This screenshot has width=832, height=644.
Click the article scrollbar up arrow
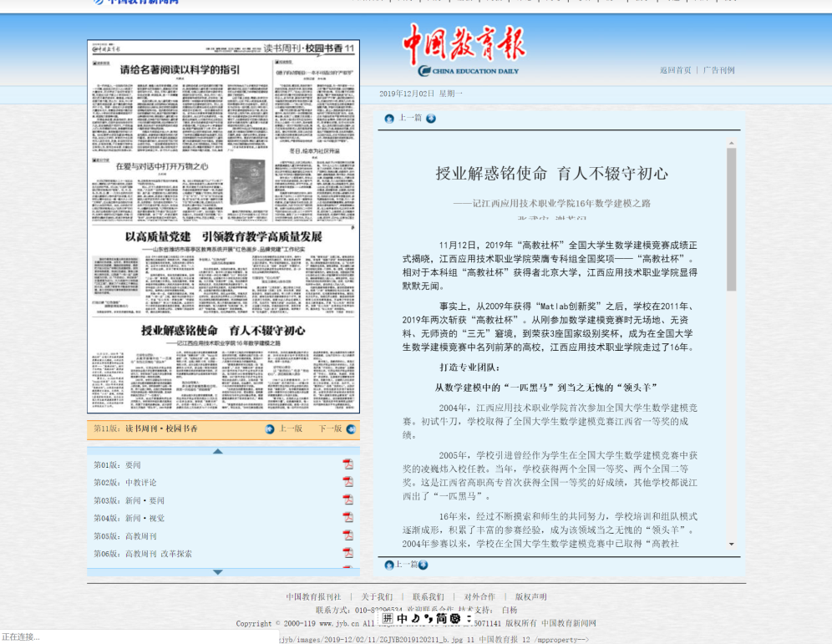(731, 143)
